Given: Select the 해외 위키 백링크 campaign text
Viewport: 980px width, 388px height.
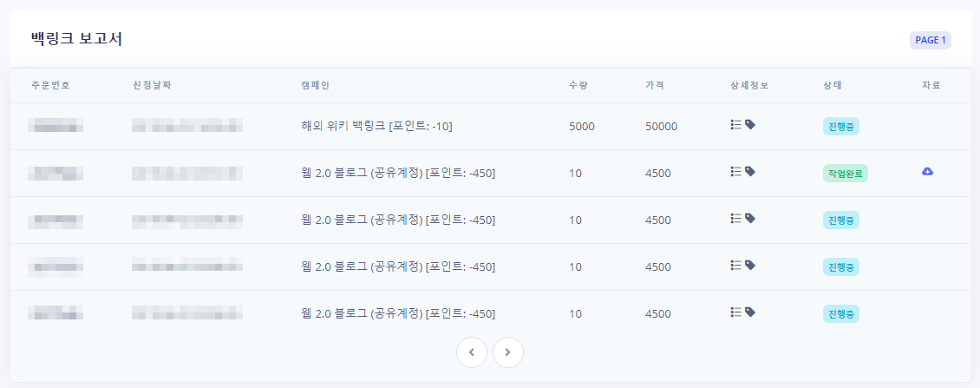Looking at the screenshot, I should point(376,127).
